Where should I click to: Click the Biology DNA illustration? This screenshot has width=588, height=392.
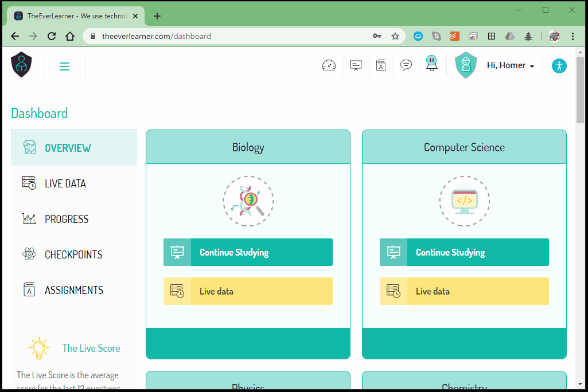pyautogui.click(x=248, y=201)
